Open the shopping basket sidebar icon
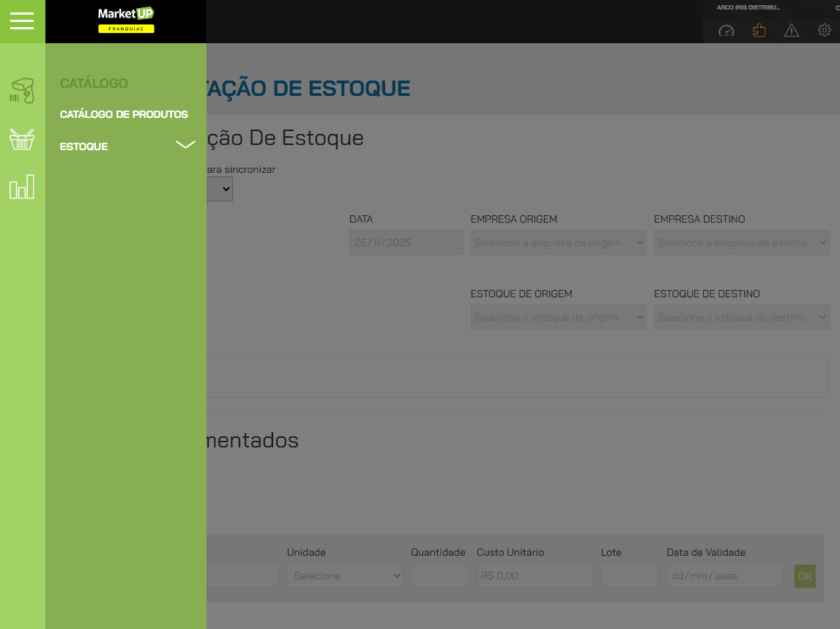This screenshot has width=840, height=629. [22, 139]
